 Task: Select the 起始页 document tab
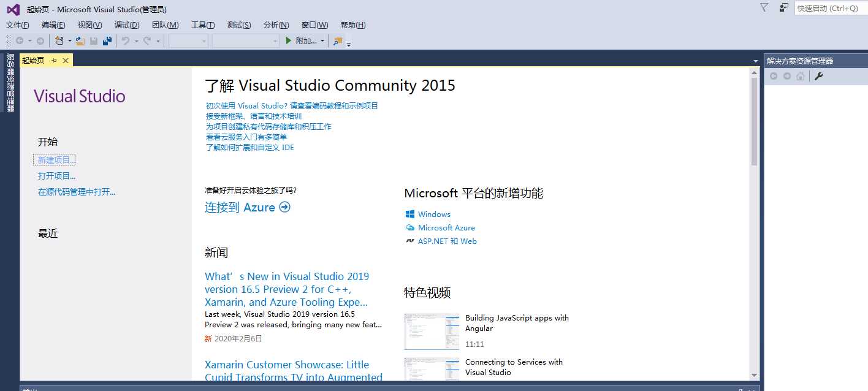[33, 60]
